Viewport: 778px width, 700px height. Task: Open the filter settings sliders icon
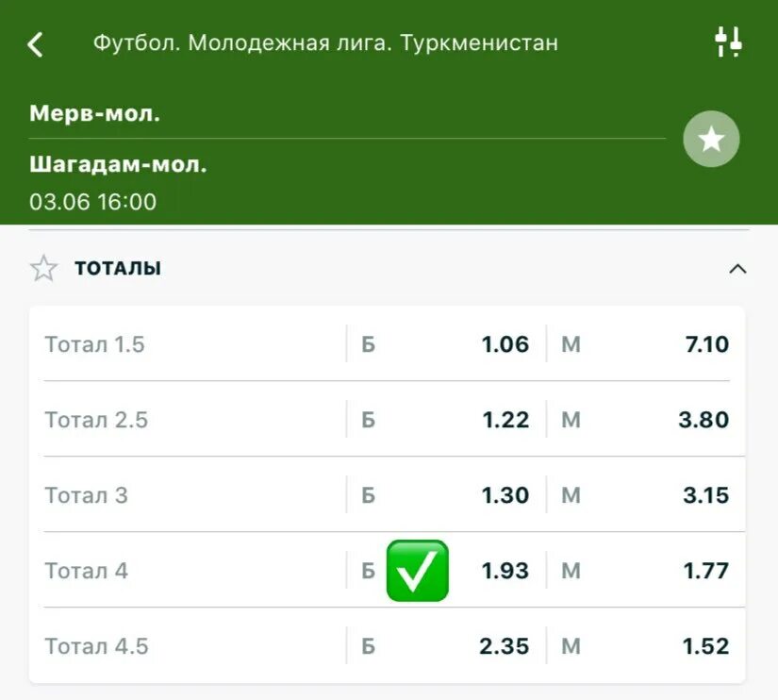728,42
